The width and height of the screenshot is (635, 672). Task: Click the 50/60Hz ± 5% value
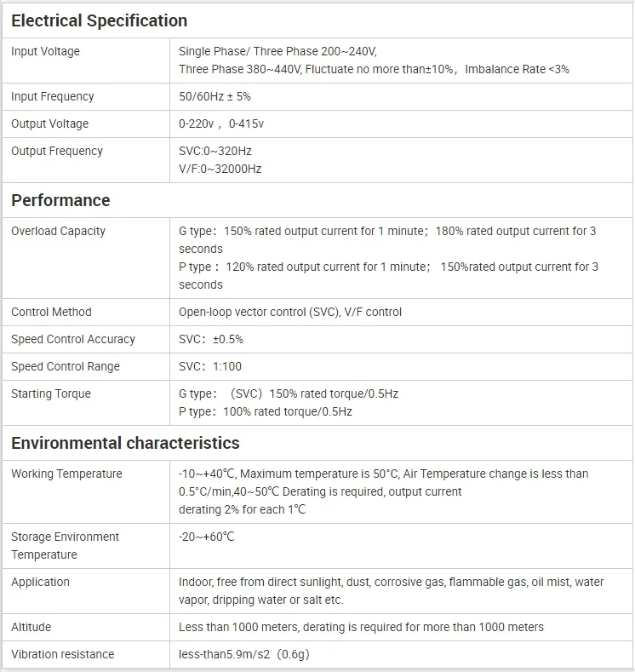(x=215, y=96)
